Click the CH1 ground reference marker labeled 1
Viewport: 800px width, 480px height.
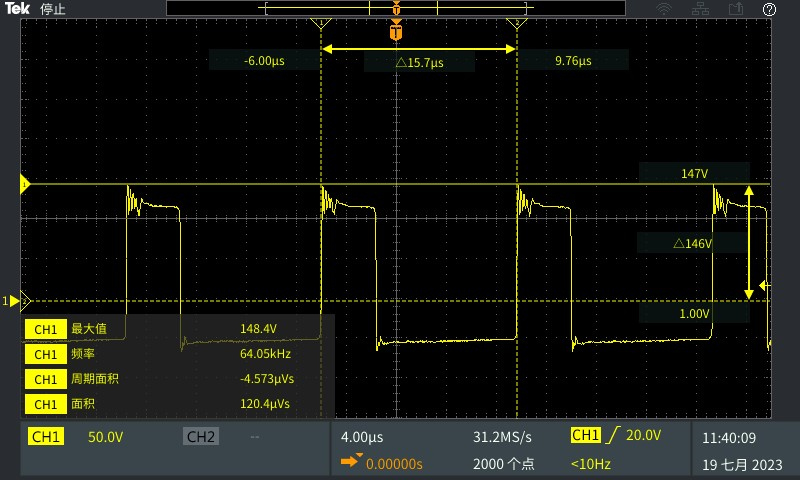pos(13,300)
